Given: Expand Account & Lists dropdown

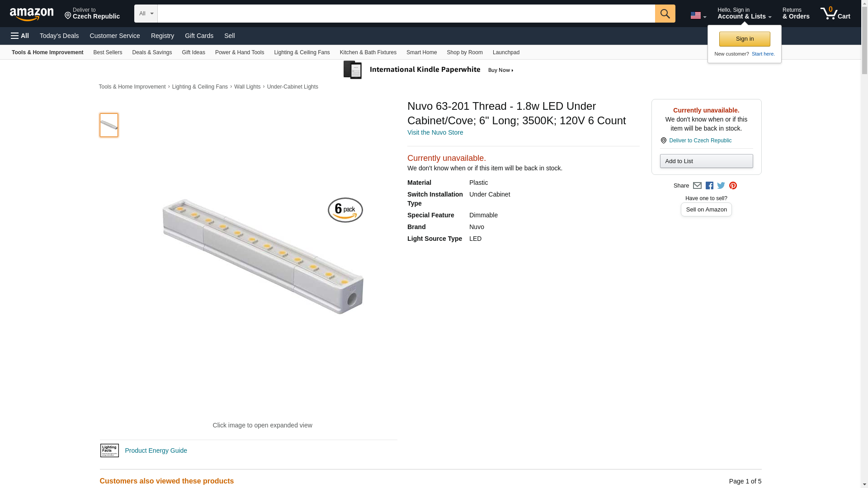Looking at the screenshot, I should point(744,14).
